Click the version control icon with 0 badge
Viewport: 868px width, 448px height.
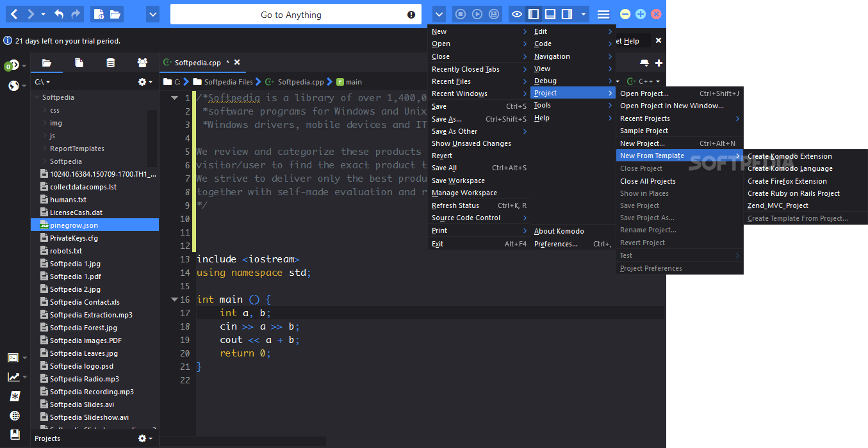tap(12, 66)
